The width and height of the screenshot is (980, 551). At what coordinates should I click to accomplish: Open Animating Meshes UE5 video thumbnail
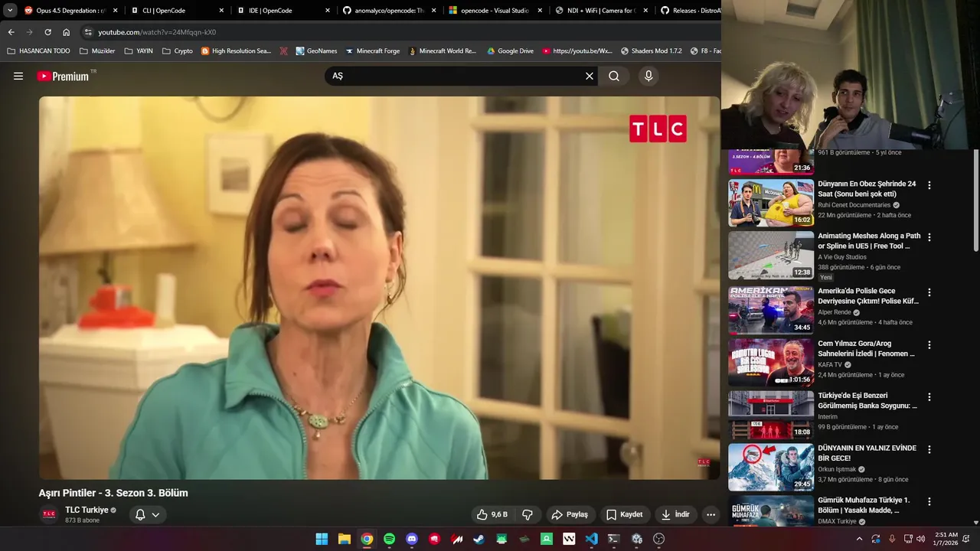(x=771, y=256)
